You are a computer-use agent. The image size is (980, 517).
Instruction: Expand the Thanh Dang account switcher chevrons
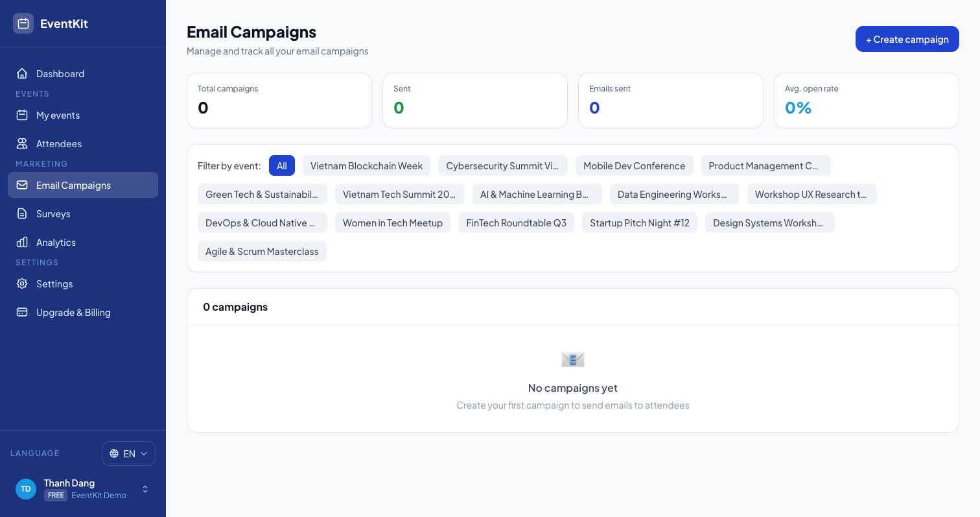click(x=145, y=489)
